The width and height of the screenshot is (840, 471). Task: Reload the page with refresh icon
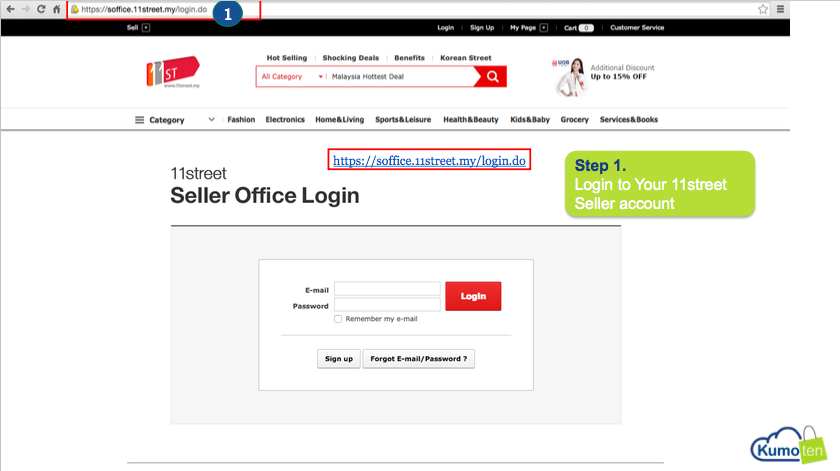41,9
